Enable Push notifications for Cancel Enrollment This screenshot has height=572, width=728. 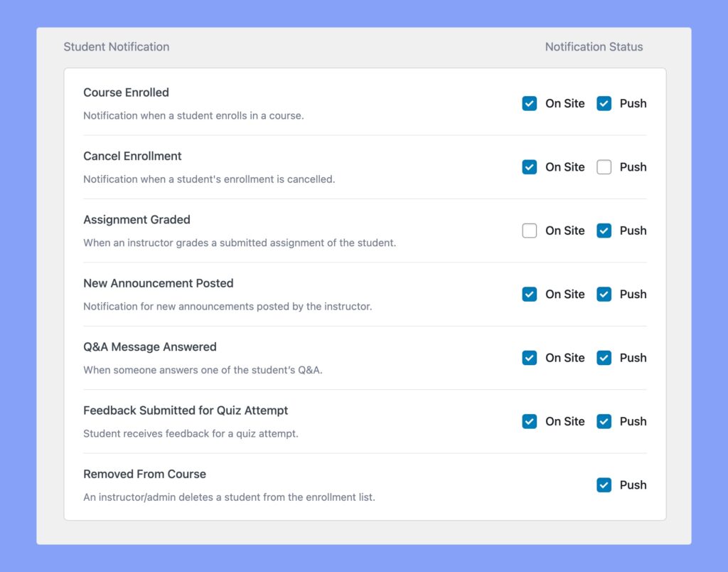click(604, 166)
